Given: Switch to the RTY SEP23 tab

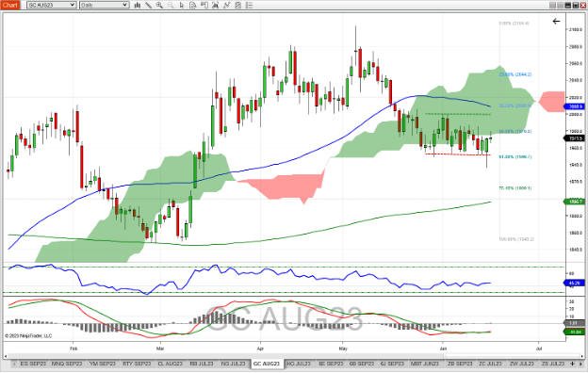Looking at the screenshot, I should [137, 364].
